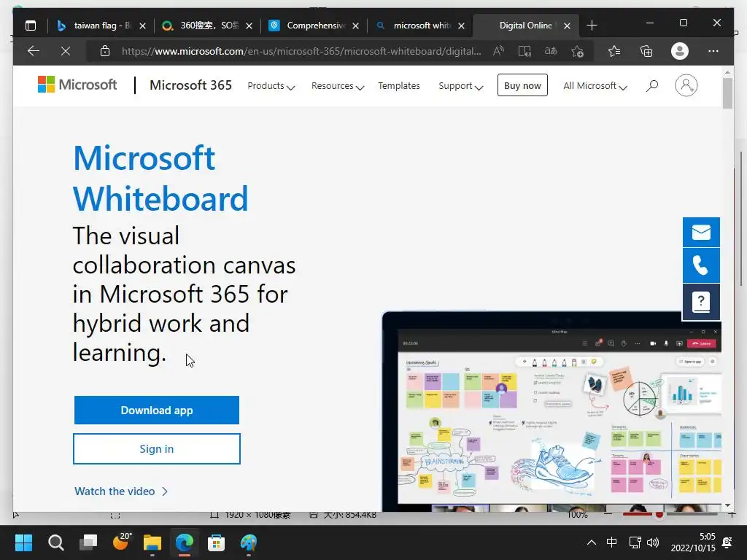Open the tab actions menu icon
747x560 pixels.
31,26
